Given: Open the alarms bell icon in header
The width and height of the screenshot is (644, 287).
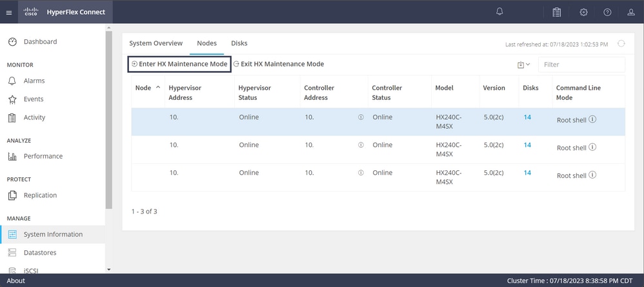Looking at the screenshot, I should point(499,12).
